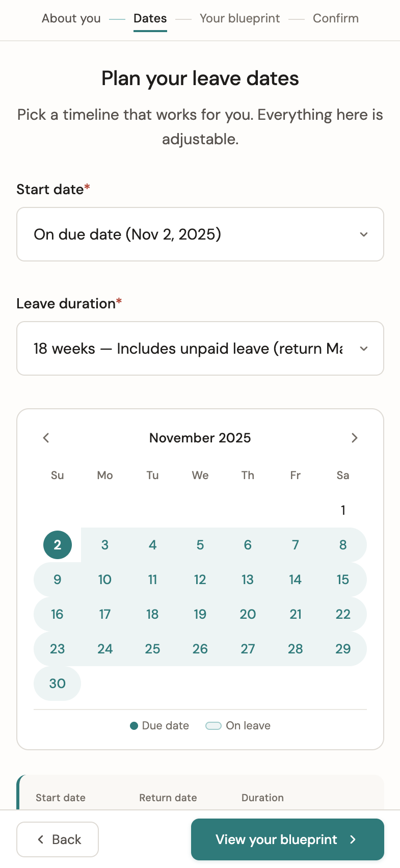Viewport: 400px width, 868px height.
Task: Open the Confirm step
Action: tap(336, 18)
